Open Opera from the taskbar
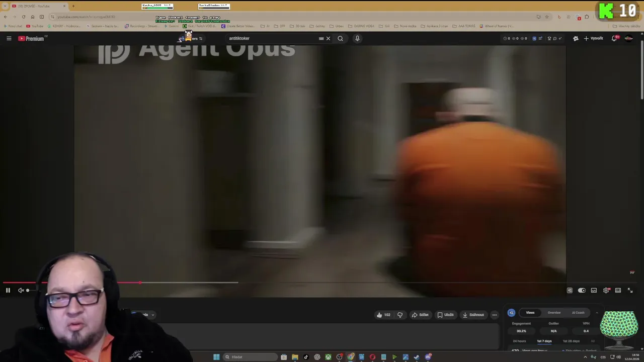The width and height of the screenshot is (644, 362). point(372,357)
